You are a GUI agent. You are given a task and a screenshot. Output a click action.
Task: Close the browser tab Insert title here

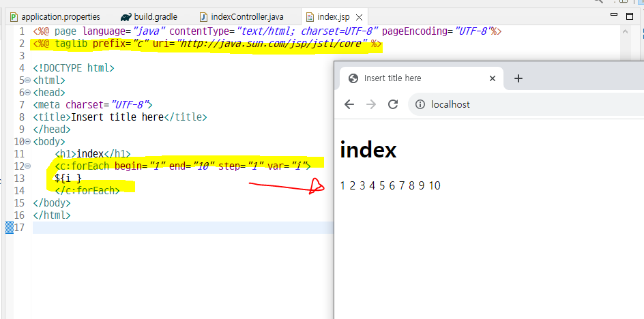coord(493,78)
